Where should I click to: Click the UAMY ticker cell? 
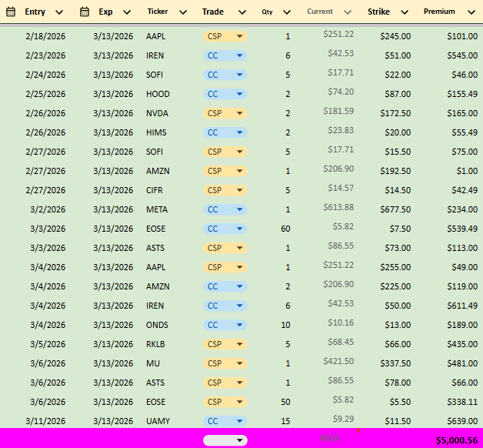click(158, 421)
